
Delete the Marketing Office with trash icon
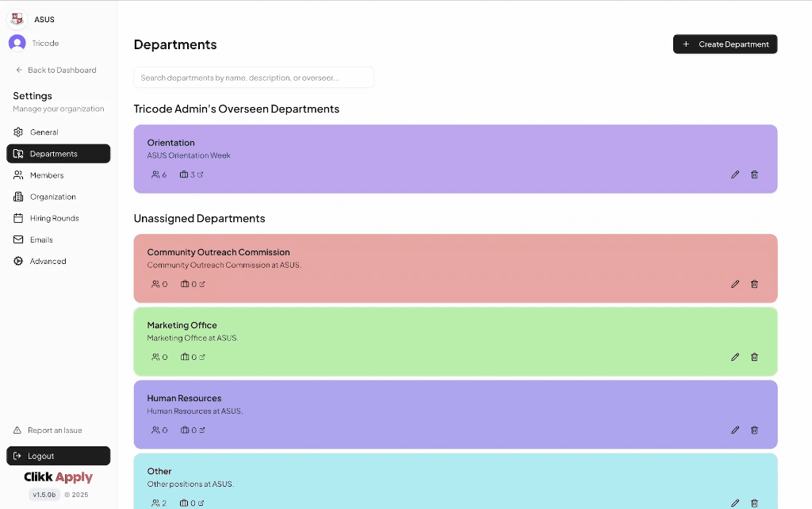pyautogui.click(x=754, y=357)
